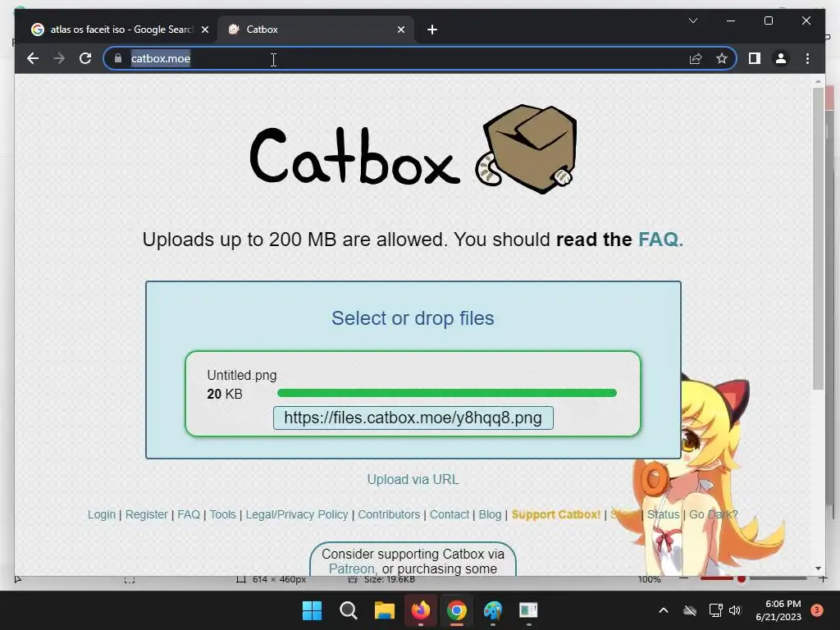Click the volume speaker tray icon

coord(735,610)
